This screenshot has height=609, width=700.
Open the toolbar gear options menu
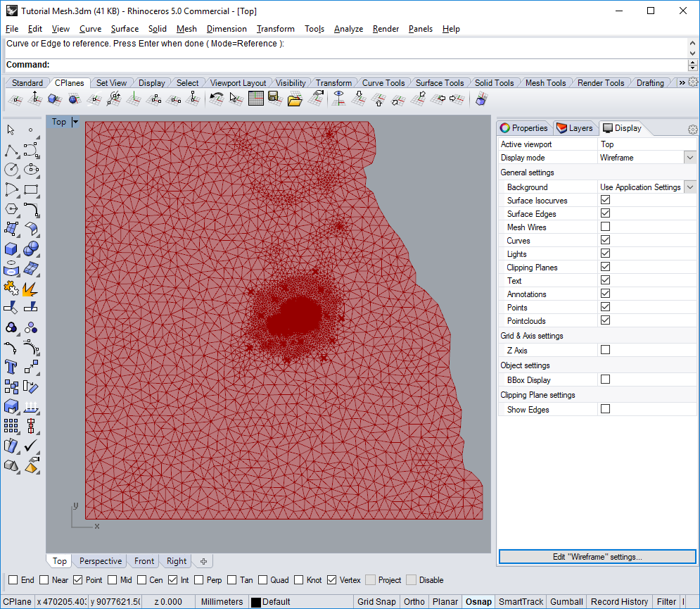click(693, 82)
